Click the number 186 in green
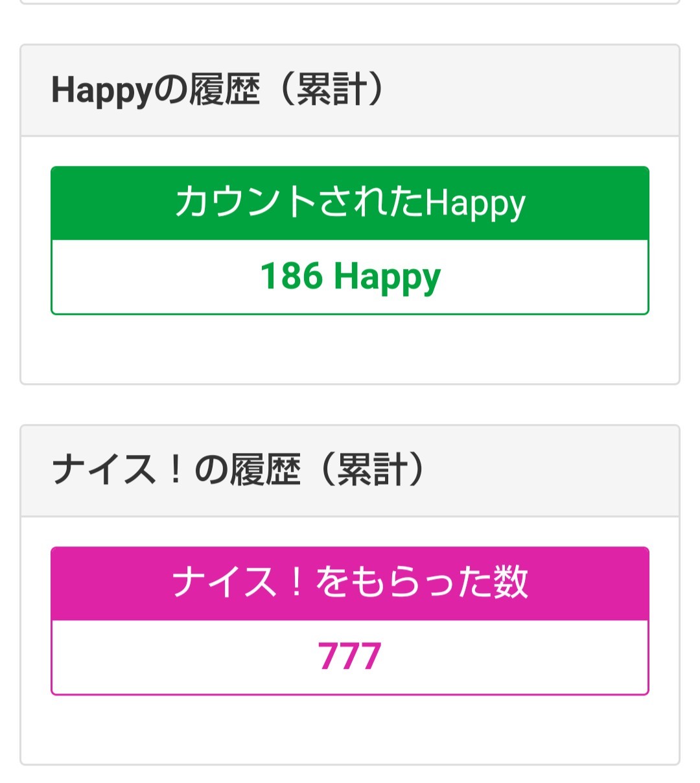The width and height of the screenshot is (700, 783). [292, 276]
